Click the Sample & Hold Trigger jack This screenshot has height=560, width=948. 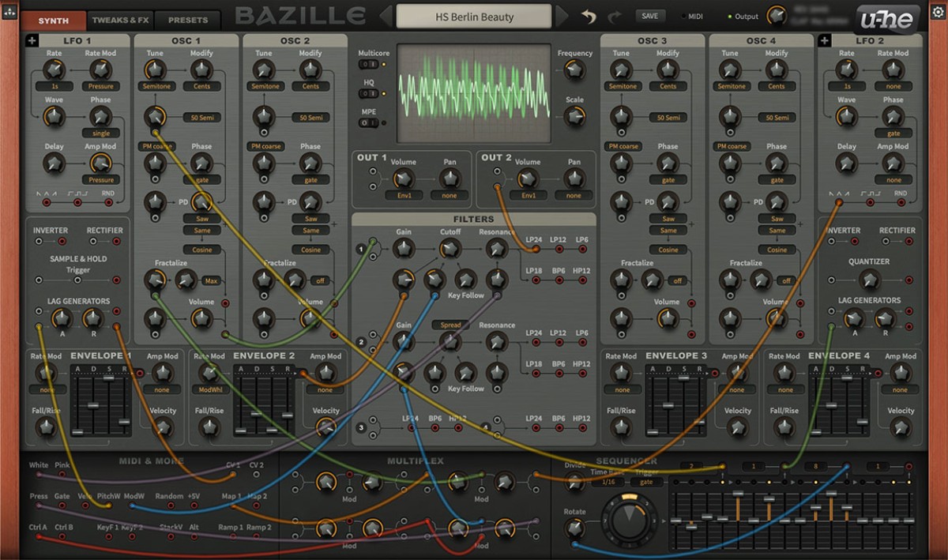[78, 280]
